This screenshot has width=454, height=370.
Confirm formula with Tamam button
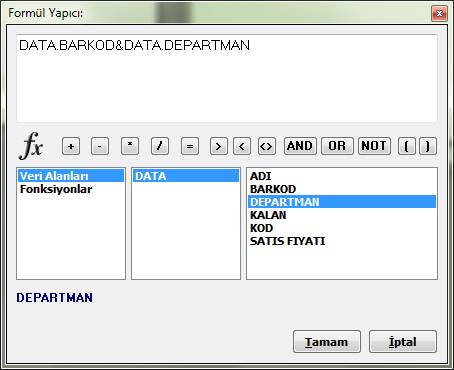327,342
